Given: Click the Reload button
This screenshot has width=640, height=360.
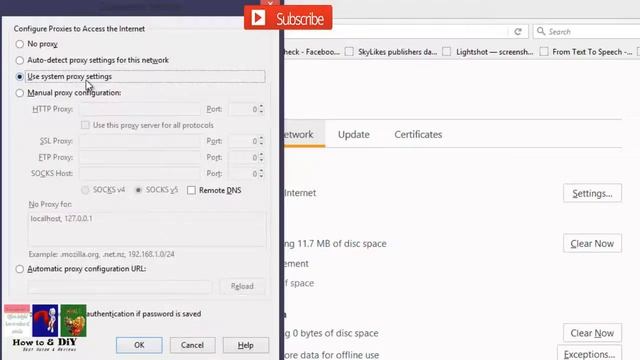Looking at the screenshot, I should [x=242, y=287].
